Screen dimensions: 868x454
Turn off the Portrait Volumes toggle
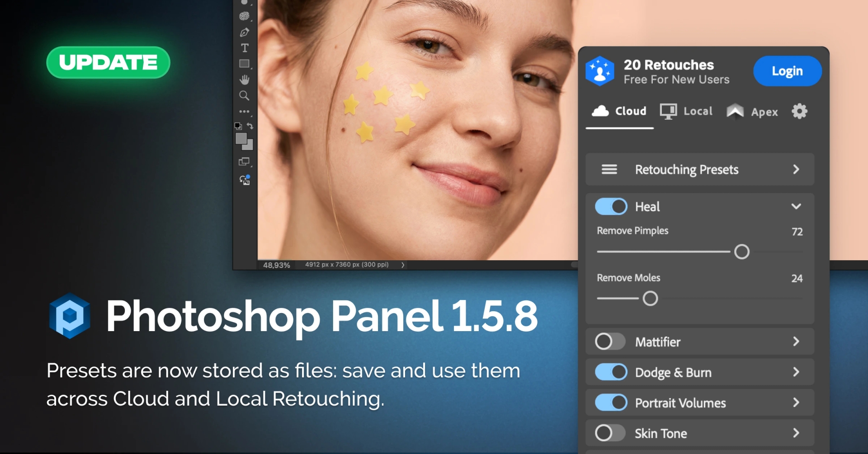pyautogui.click(x=611, y=403)
